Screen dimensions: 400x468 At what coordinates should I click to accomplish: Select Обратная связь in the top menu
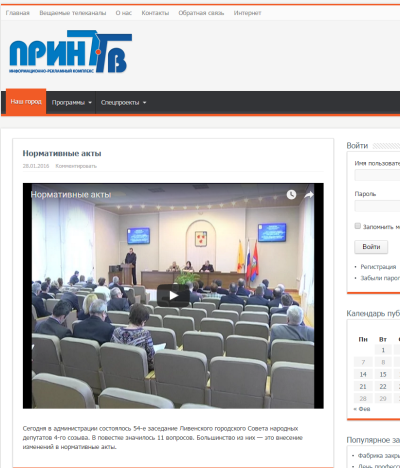point(201,13)
